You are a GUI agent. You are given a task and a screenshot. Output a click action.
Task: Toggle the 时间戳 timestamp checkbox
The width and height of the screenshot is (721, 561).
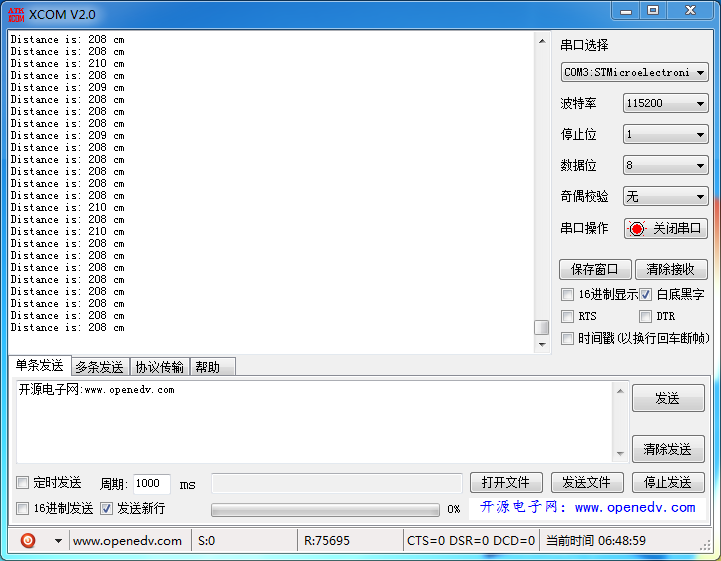coord(567,338)
